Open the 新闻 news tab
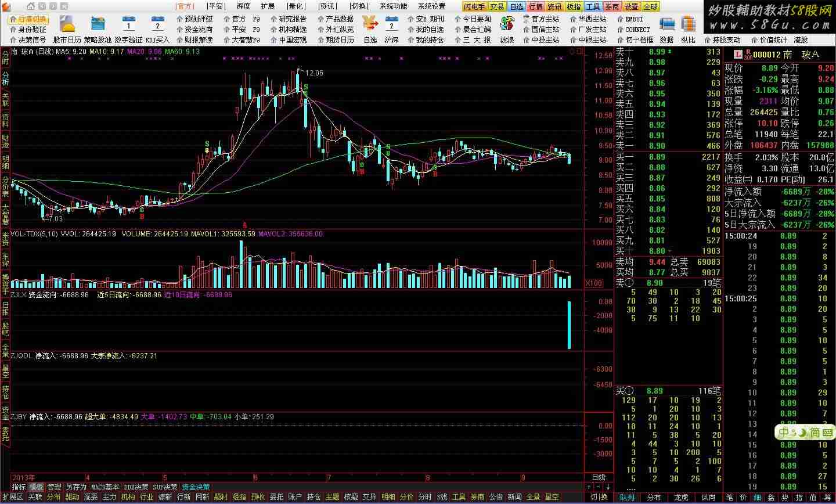836x504 pixels. (x=514, y=497)
